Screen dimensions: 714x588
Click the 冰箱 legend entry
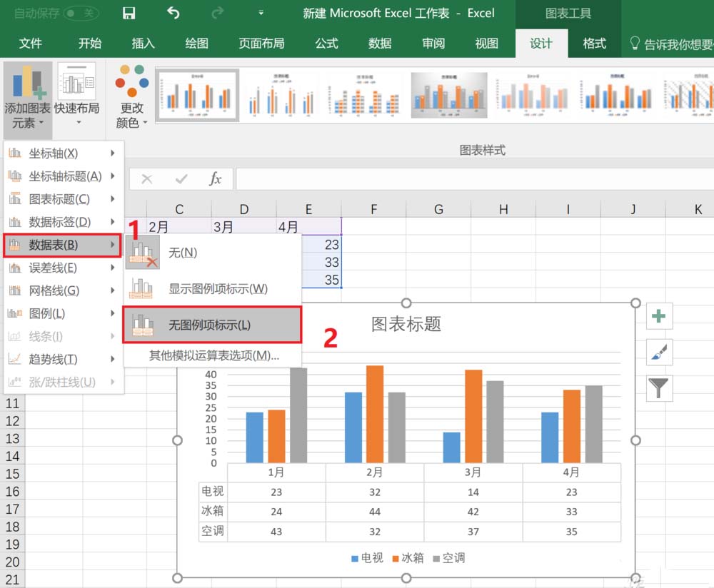click(408, 558)
